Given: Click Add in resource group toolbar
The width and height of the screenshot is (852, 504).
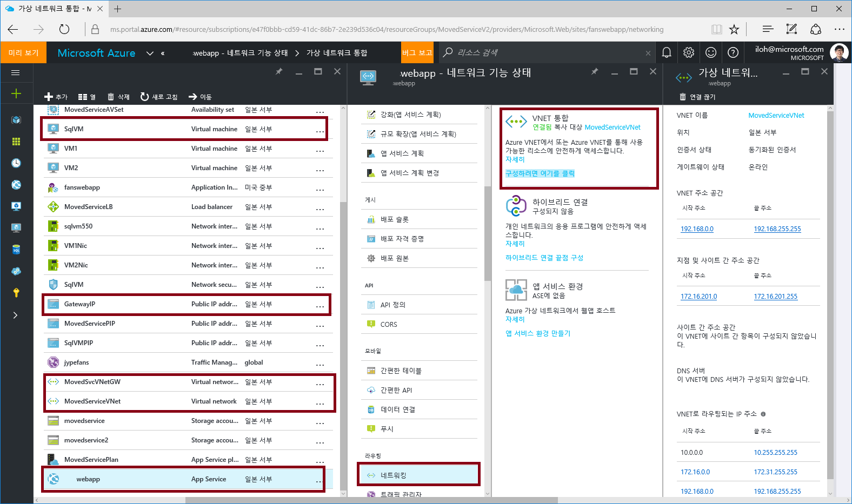Looking at the screenshot, I should tap(56, 97).
